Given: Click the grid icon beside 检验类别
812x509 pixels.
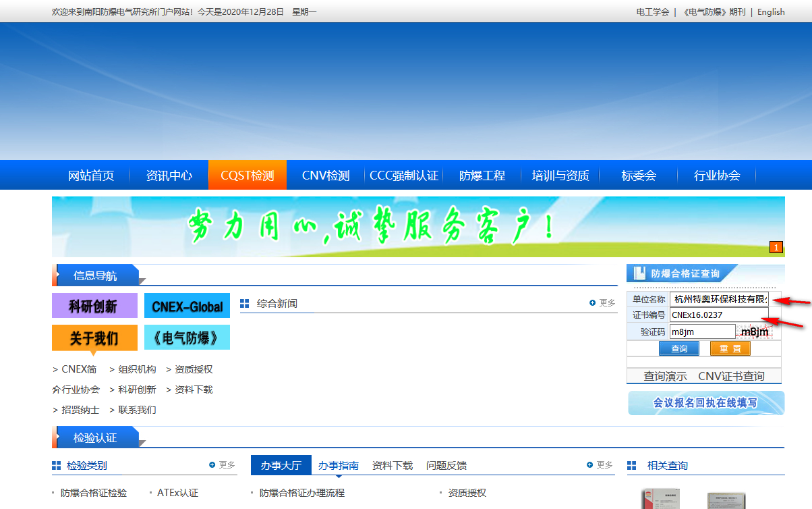Looking at the screenshot, I should pos(55,464).
